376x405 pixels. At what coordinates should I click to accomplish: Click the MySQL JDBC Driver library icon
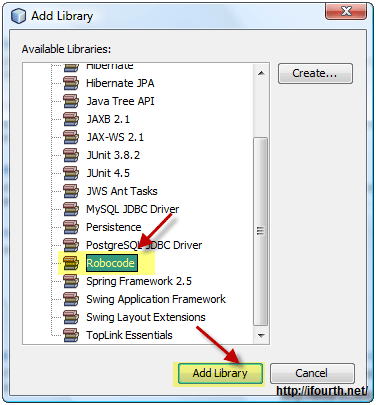71,209
